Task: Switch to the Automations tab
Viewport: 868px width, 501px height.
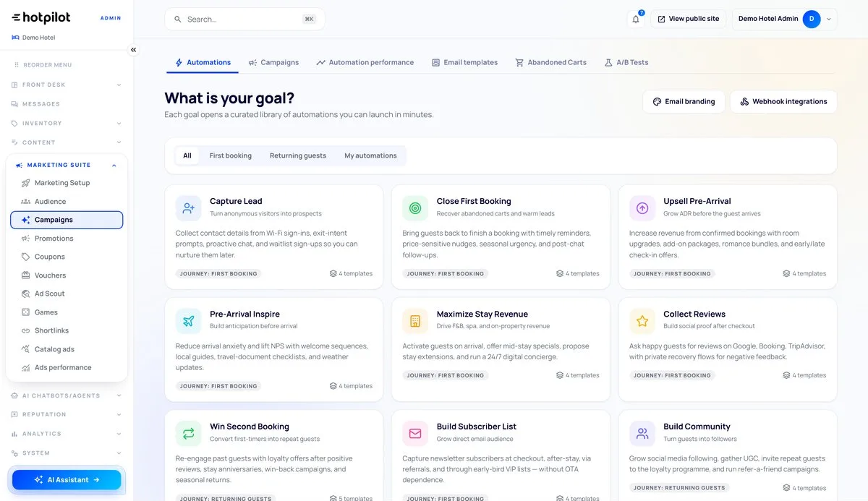Action: point(203,62)
